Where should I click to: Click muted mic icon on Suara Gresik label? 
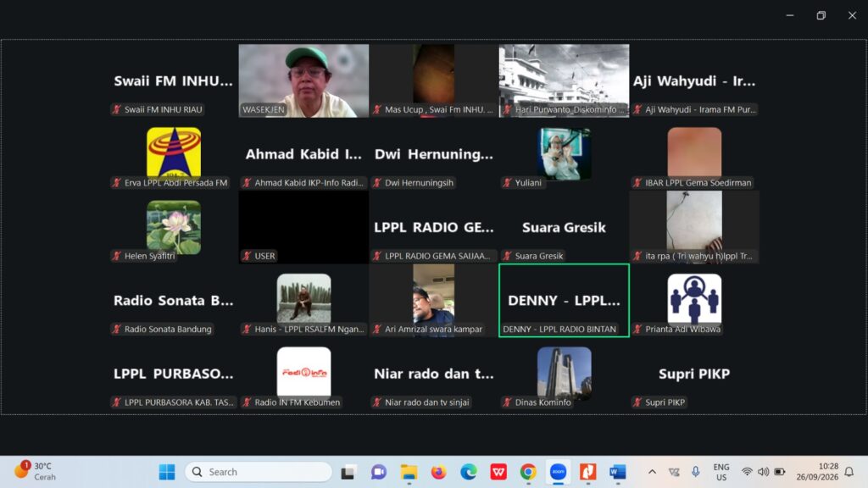[x=507, y=256]
